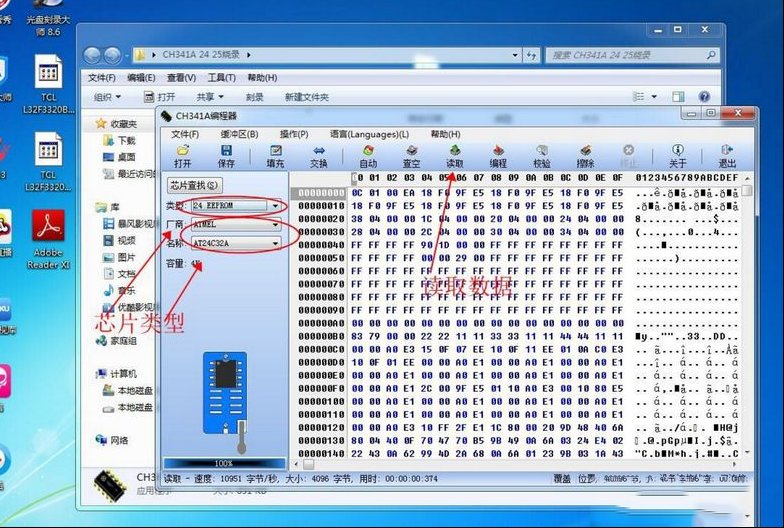Viewport: 784px width, 528px height.
Task: Click Explorer back navigation button
Action: 92,55
